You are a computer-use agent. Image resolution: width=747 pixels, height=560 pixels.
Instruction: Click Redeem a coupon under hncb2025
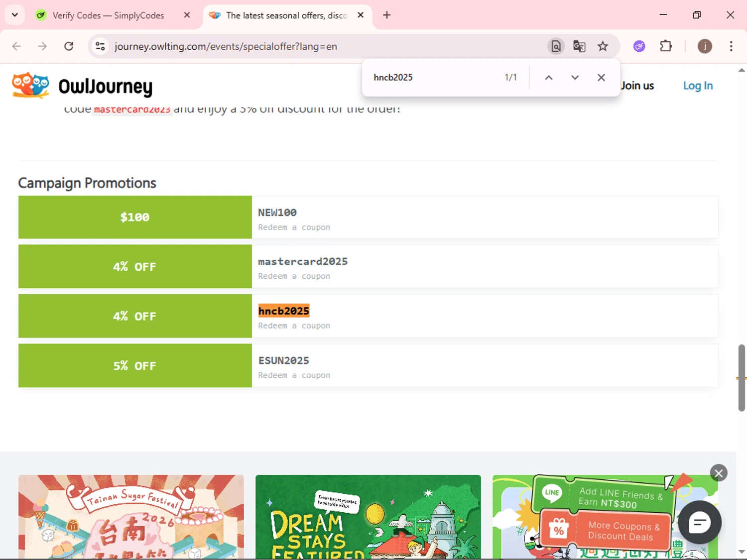coord(294,326)
